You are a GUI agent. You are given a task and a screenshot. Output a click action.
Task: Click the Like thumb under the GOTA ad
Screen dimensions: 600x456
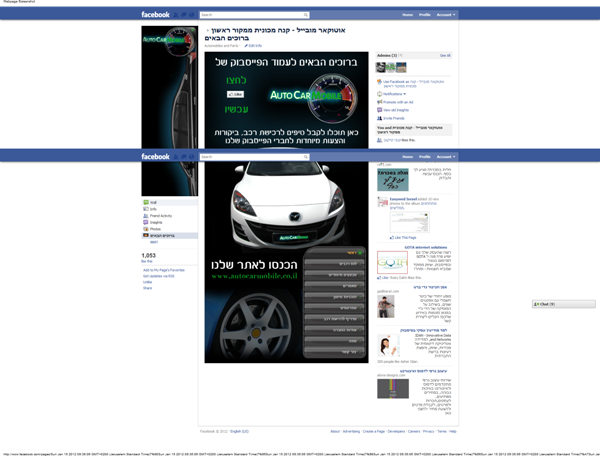point(379,278)
